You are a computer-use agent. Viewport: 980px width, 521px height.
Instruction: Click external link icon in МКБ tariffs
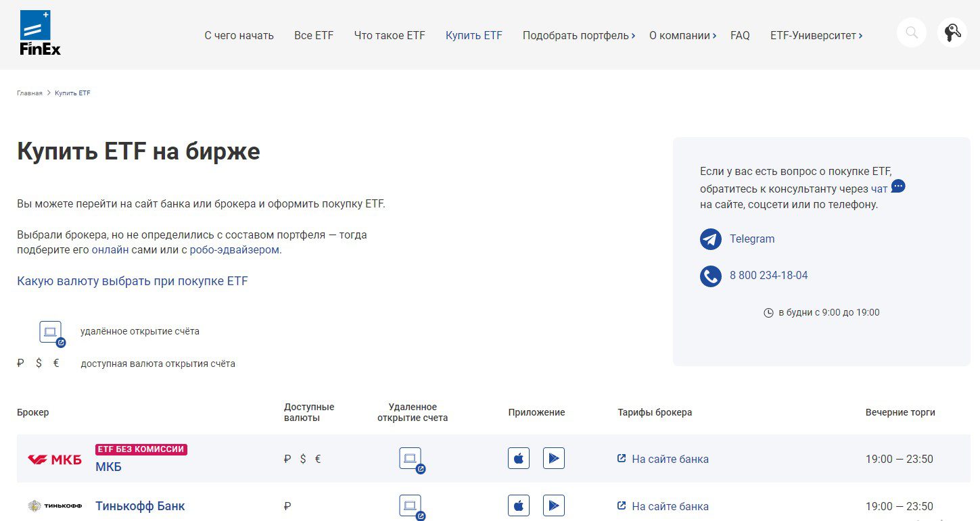(x=622, y=458)
